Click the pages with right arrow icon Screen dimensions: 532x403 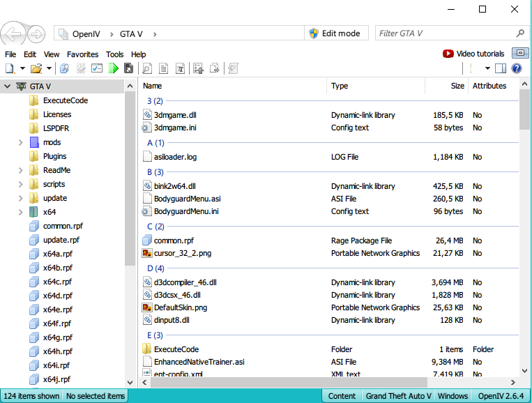(x=215, y=68)
